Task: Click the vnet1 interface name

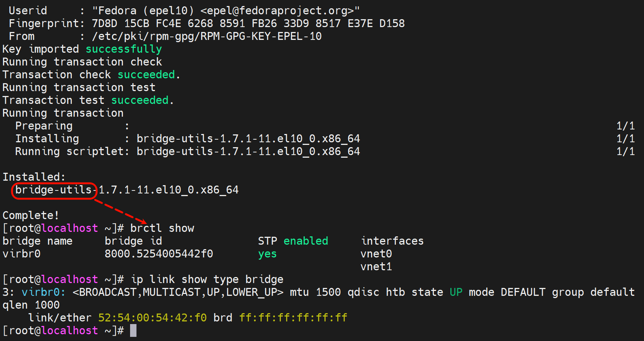Action: pyautogui.click(x=376, y=266)
